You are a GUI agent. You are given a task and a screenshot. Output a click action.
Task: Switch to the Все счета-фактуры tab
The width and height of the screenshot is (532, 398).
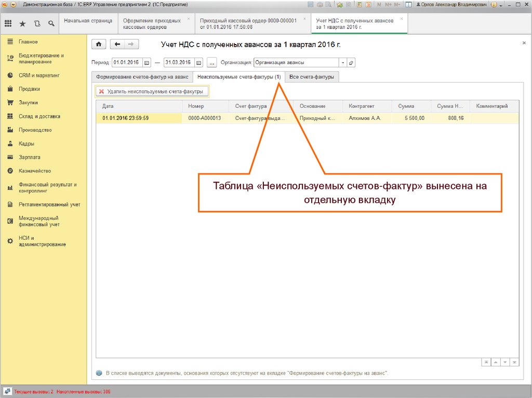[x=312, y=77]
